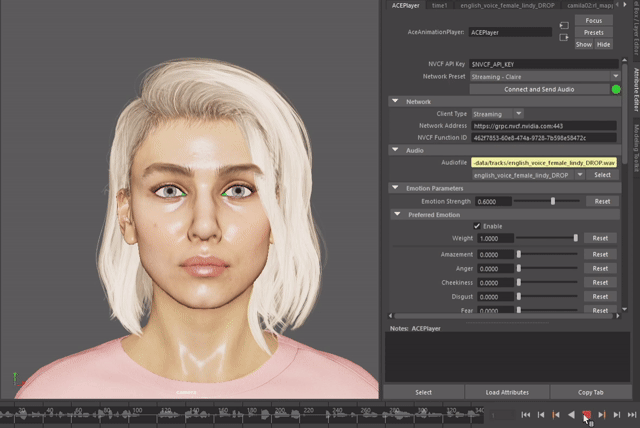Click the Show button

[584, 44]
